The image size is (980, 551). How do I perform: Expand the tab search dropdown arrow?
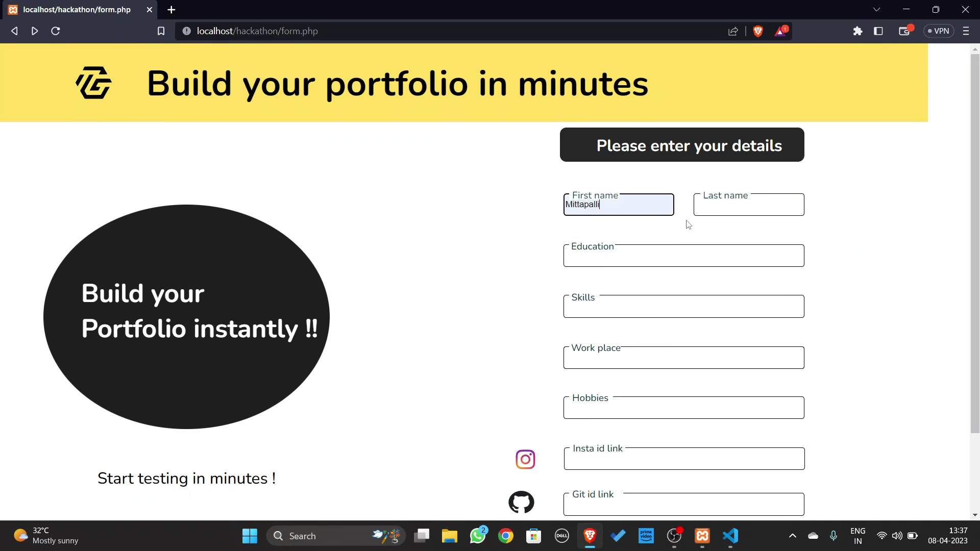pos(876,10)
